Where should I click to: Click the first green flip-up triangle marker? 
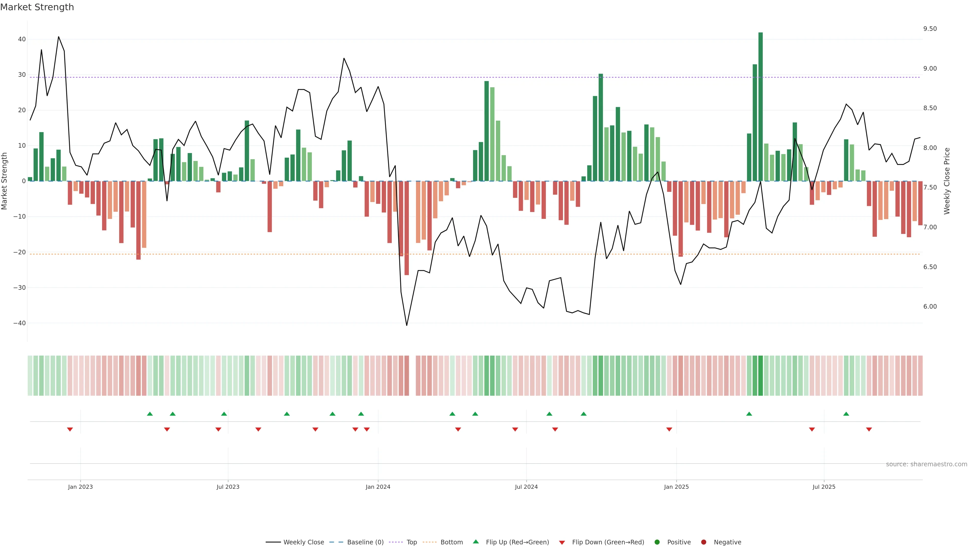tap(150, 414)
